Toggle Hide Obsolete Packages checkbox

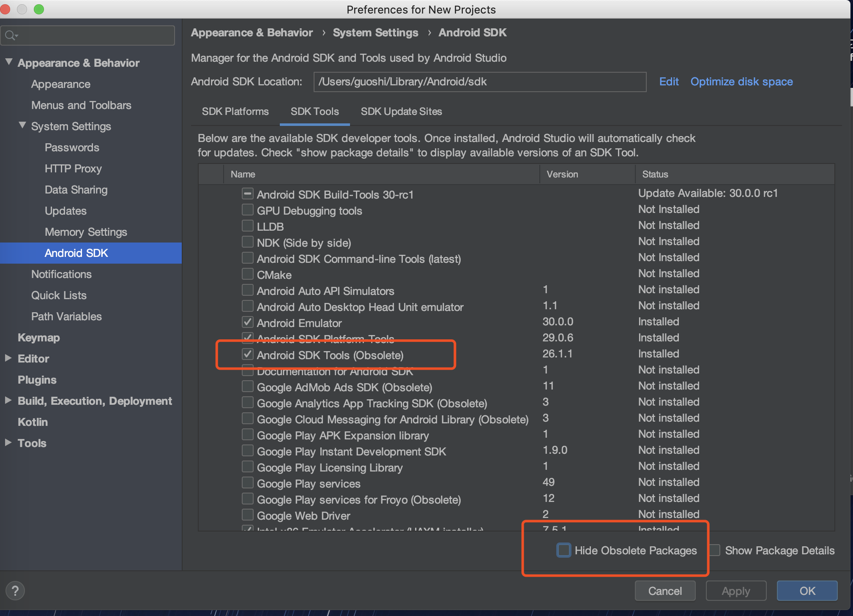[563, 550]
